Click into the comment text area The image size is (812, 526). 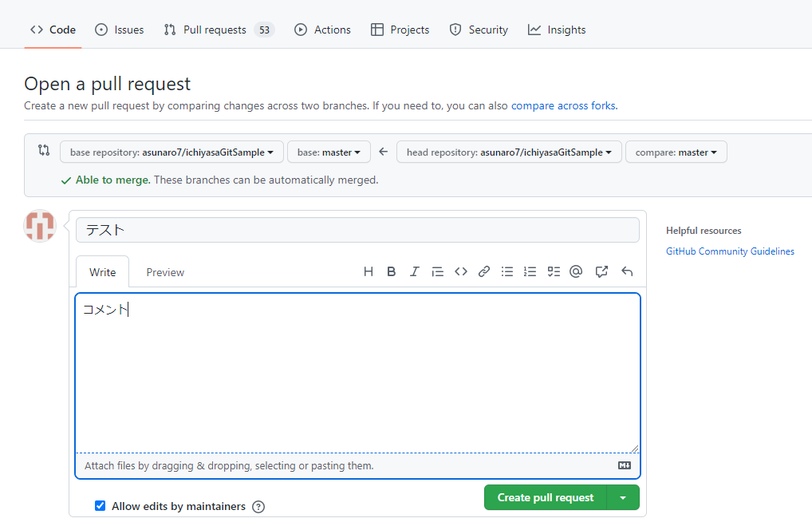pos(357,373)
